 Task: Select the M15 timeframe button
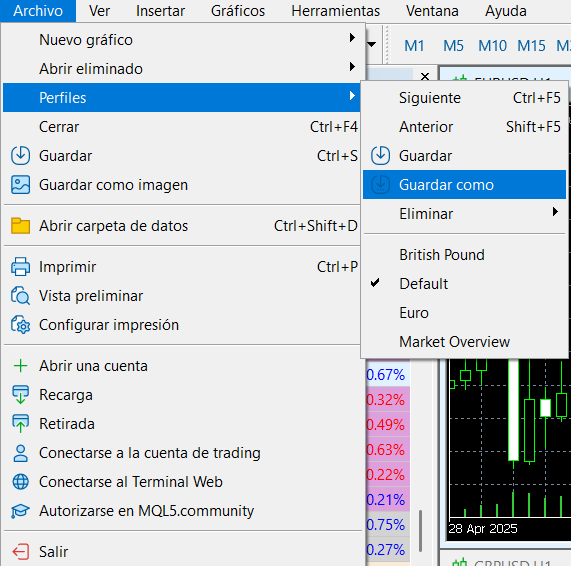(531, 46)
